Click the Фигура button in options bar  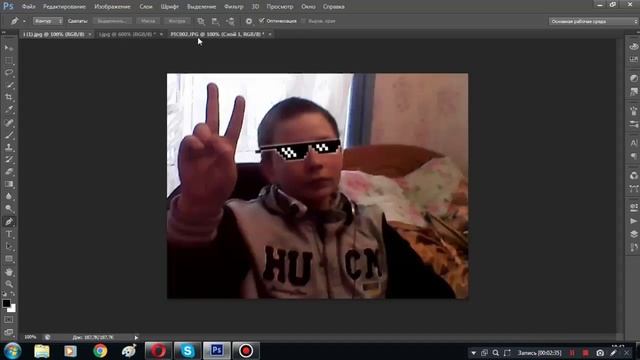point(177,21)
